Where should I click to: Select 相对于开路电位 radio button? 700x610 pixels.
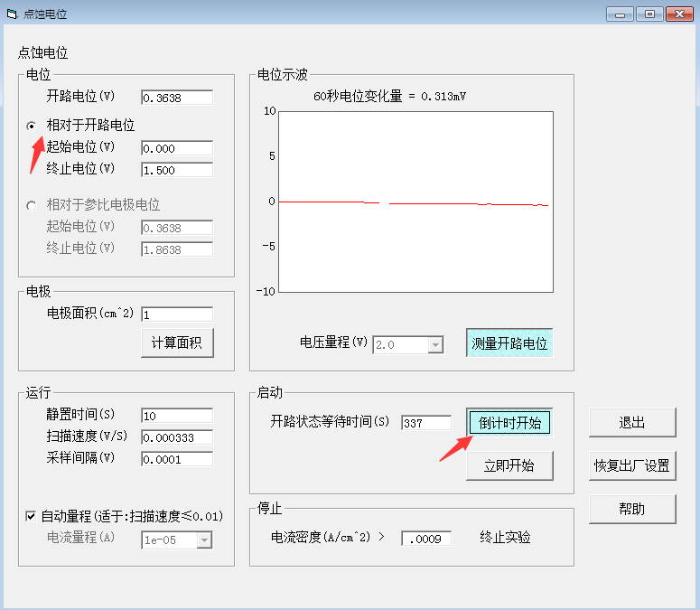(32, 126)
